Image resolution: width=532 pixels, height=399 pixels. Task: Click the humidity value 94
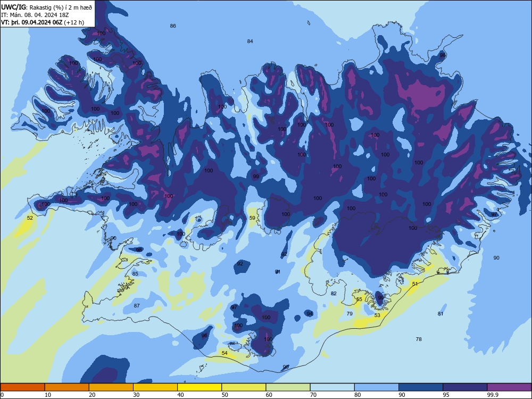[310, 314]
